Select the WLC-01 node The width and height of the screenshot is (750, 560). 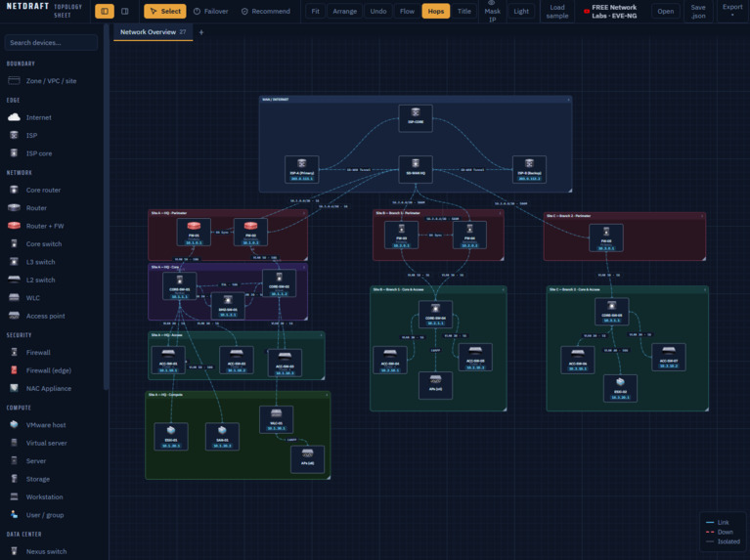[276, 419]
